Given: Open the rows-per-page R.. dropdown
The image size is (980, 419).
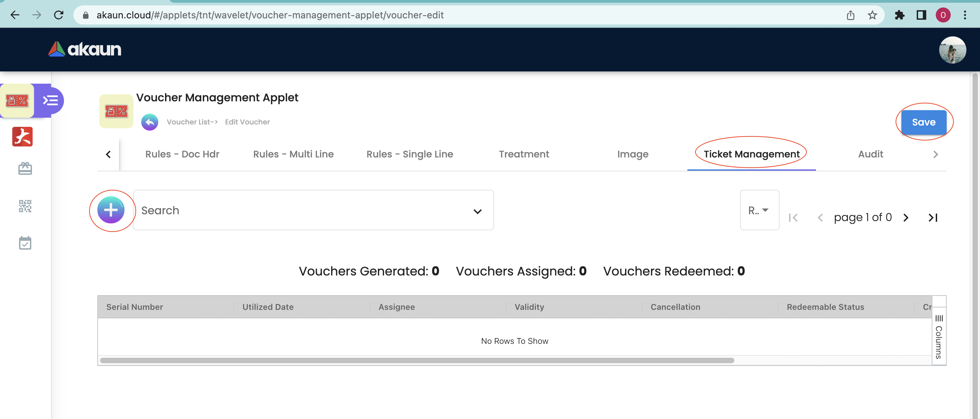Looking at the screenshot, I should [x=759, y=210].
